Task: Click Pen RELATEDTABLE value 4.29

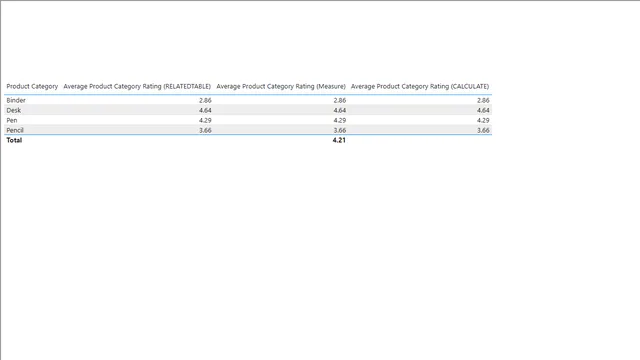Action: pos(205,120)
